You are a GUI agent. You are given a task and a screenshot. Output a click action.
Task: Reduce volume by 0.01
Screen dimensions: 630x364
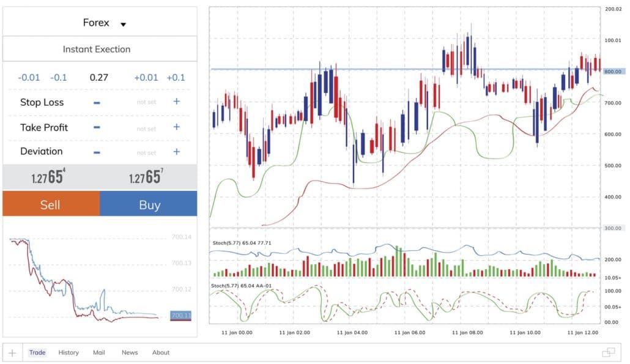coord(29,78)
